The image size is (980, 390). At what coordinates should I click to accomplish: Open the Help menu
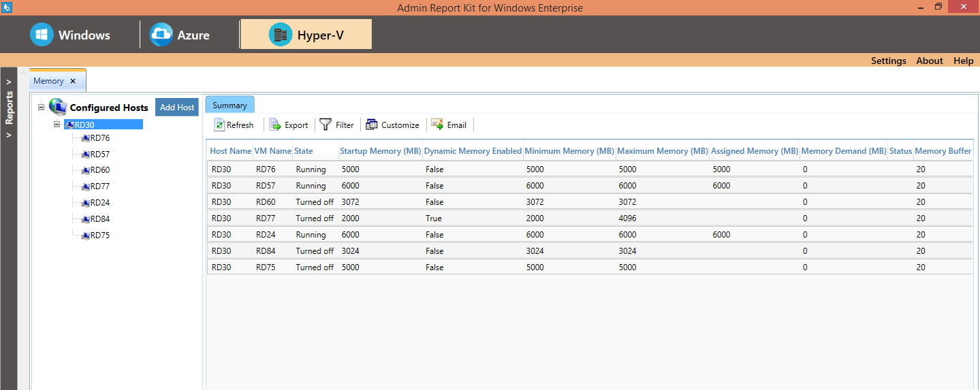[x=964, y=61]
